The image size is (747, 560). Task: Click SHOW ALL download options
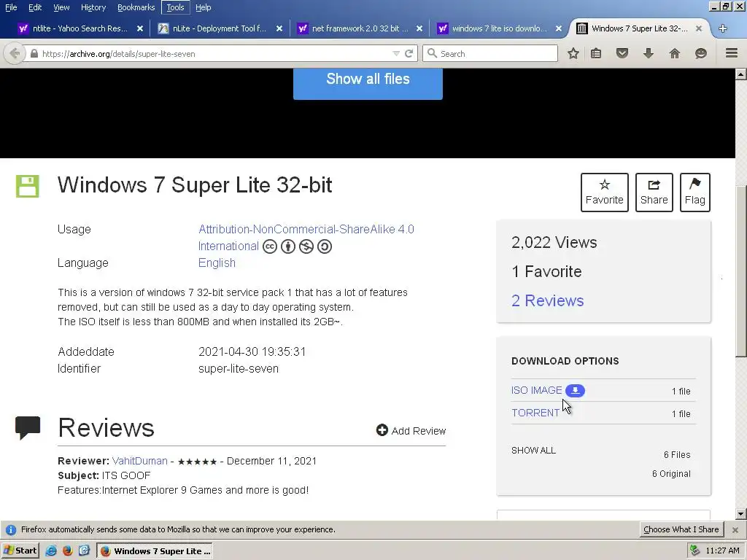click(x=533, y=451)
